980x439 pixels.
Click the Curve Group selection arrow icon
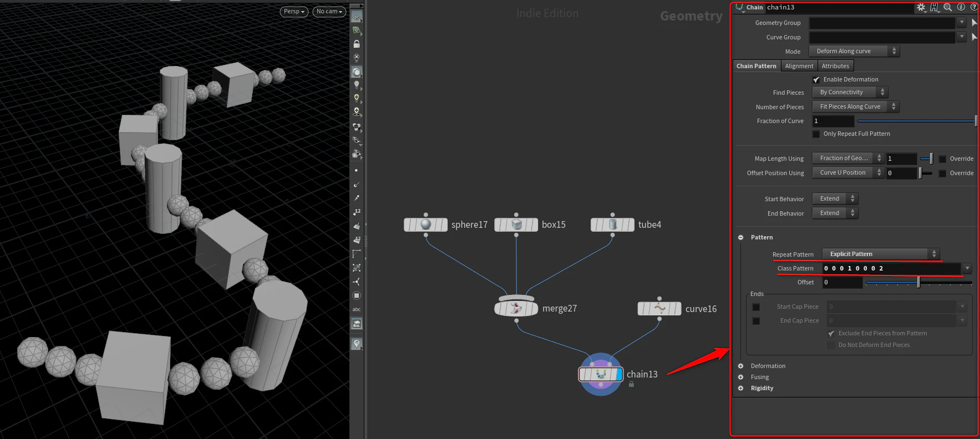974,37
